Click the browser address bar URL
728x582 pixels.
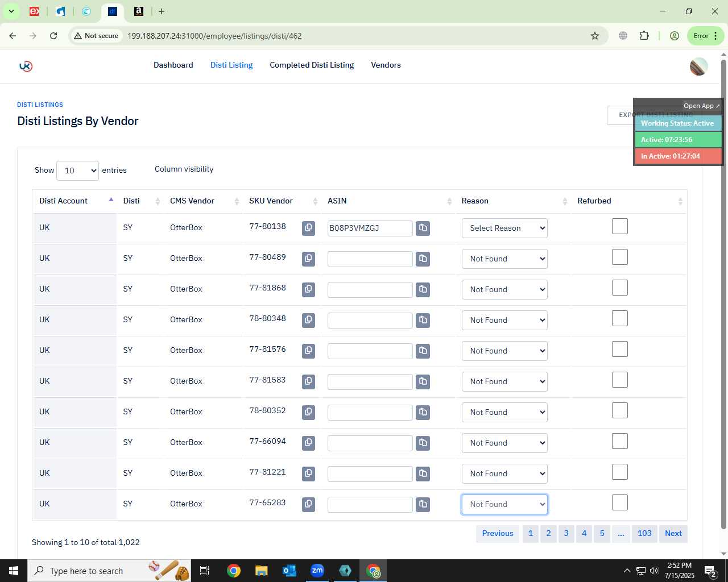pos(214,36)
